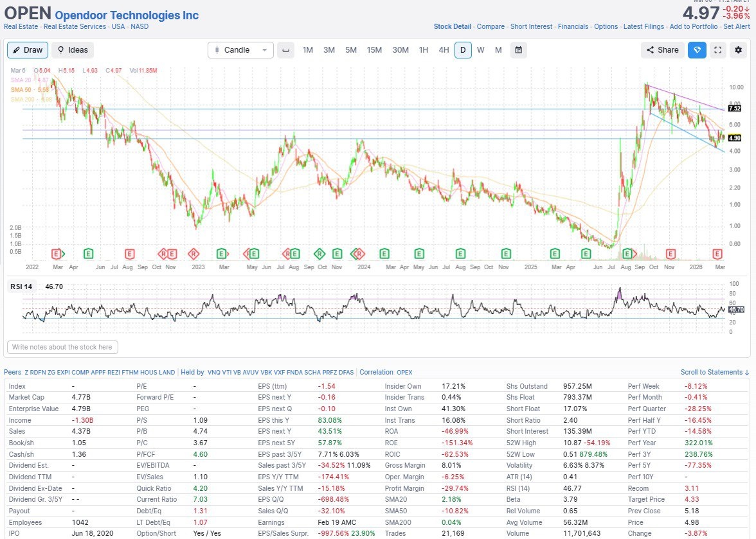756x539 pixels.
Task: Click the Target Price value 4.33
Action: click(x=692, y=500)
